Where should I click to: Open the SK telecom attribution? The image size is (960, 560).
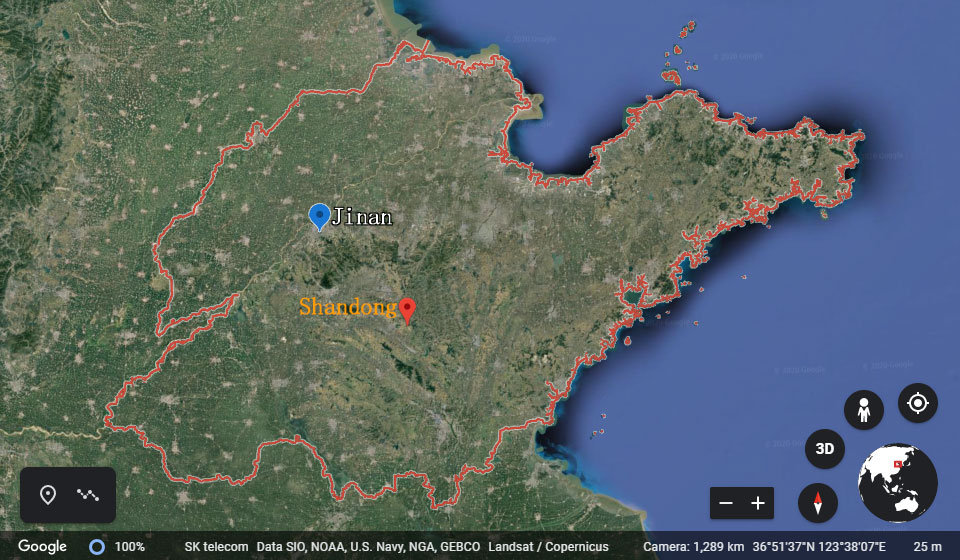[x=216, y=547]
